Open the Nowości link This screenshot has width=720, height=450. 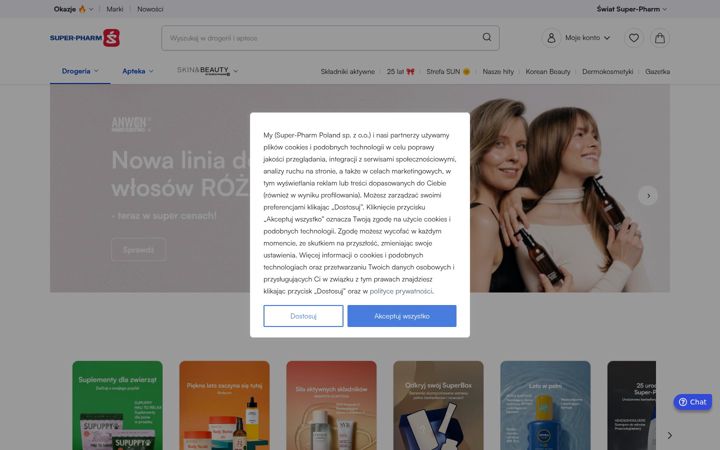tap(150, 9)
